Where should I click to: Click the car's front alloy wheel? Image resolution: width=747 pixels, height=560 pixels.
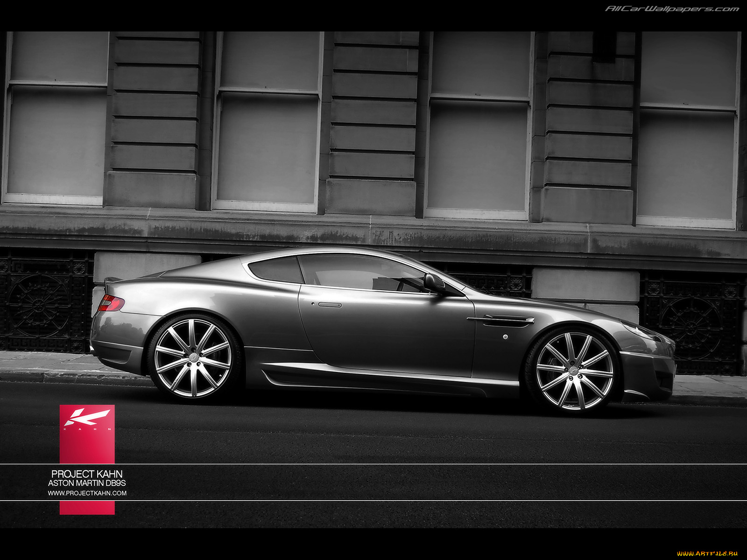[574, 371]
